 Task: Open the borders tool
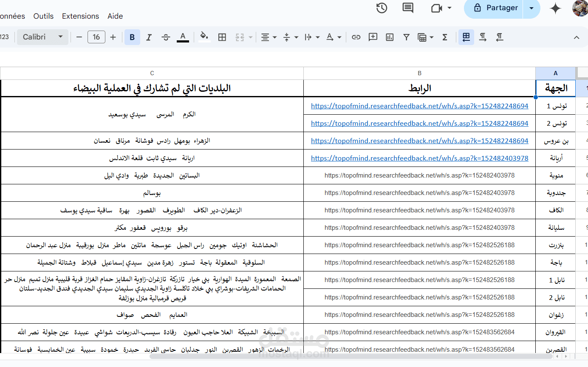(222, 37)
